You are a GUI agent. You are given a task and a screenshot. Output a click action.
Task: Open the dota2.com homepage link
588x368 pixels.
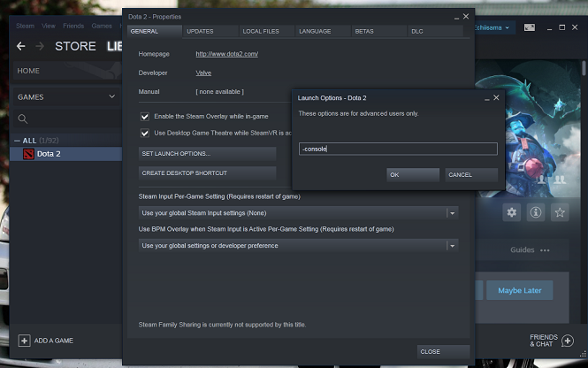coord(227,54)
